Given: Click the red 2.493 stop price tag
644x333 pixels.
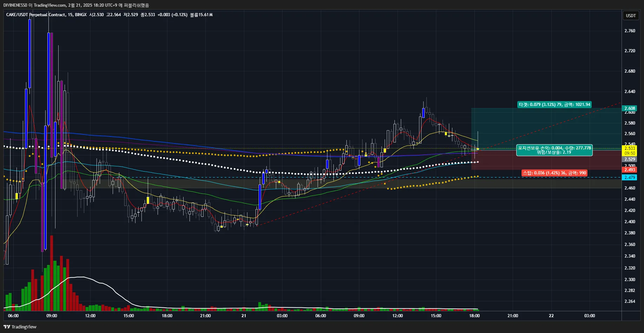Looking at the screenshot, I should [x=630, y=170].
